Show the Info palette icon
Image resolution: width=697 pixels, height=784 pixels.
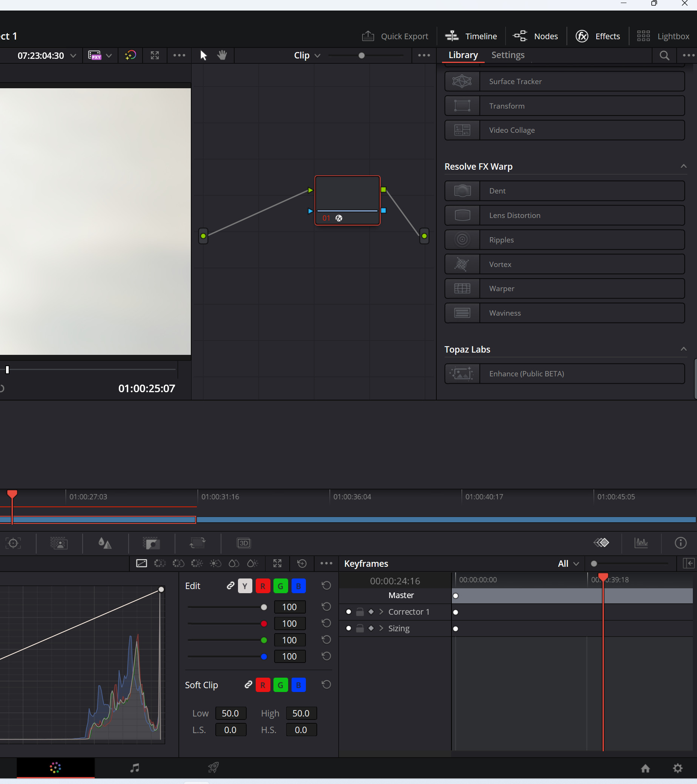pyautogui.click(x=680, y=543)
